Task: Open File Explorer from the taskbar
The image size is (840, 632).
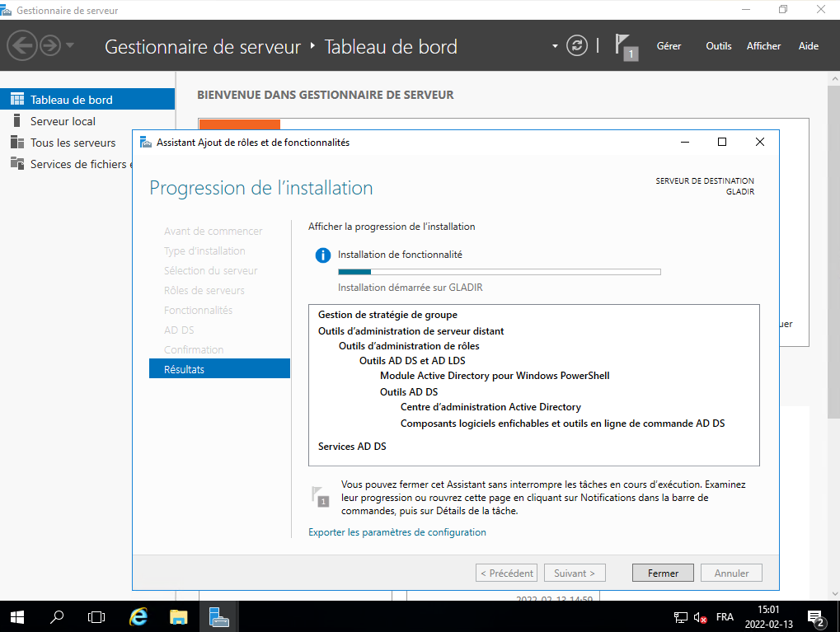Action: coord(178,617)
